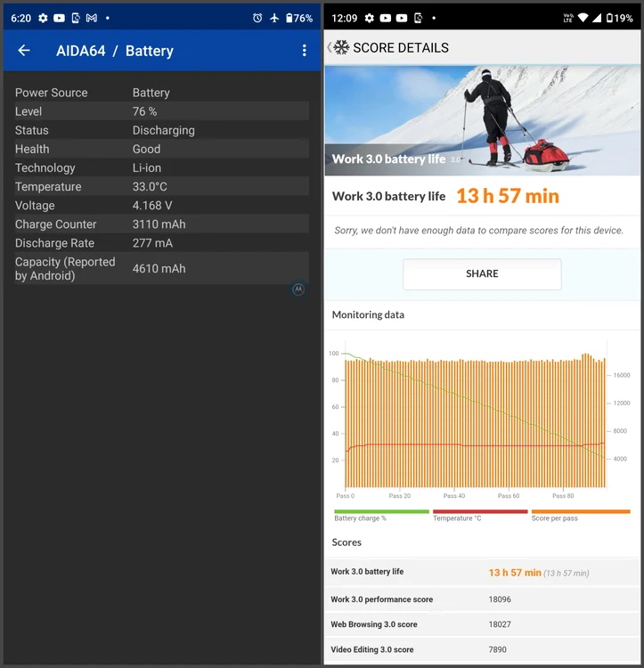Tap the cellular signal icon in right status bar
The height and width of the screenshot is (668, 644).
(x=597, y=18)
